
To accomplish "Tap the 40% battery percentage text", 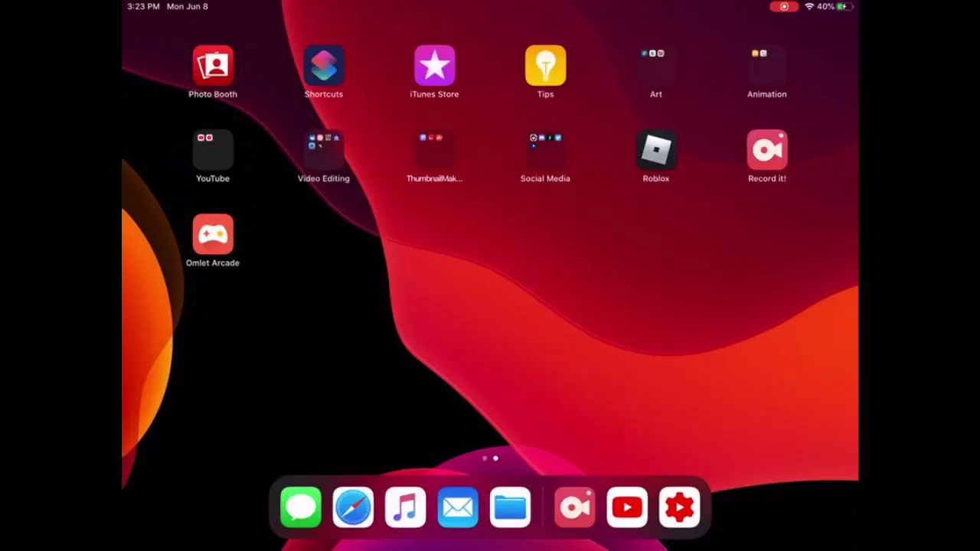I will [825, 6].
